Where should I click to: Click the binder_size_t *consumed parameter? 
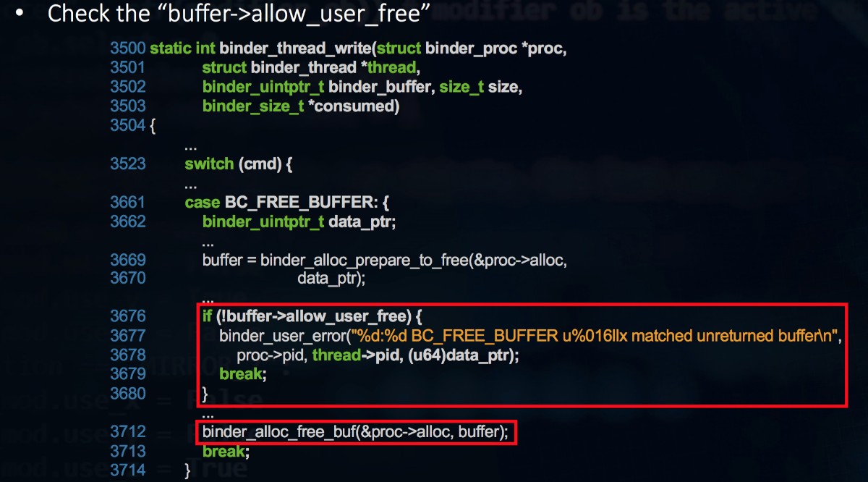point(301,106)
